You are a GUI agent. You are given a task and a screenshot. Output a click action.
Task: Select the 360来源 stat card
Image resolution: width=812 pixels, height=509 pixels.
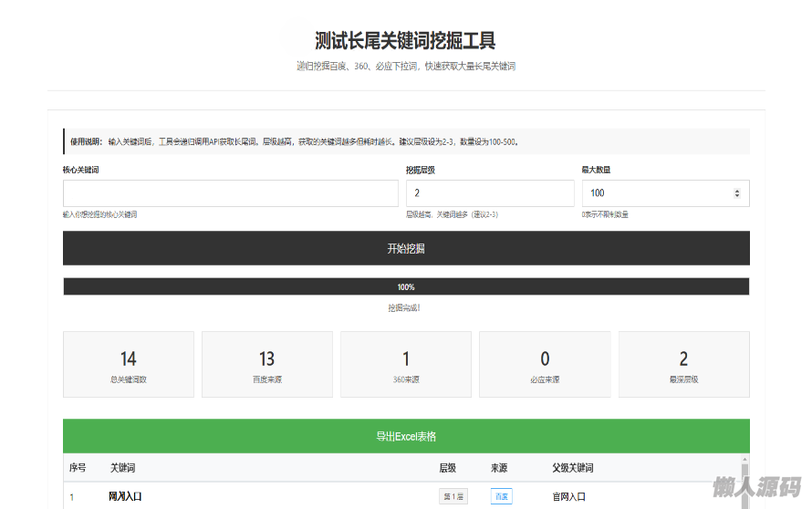pyautogui.click(x=406, y=365)
